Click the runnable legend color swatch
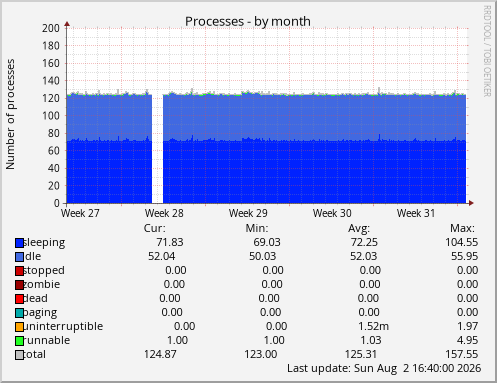 click(x=19, y=341)
